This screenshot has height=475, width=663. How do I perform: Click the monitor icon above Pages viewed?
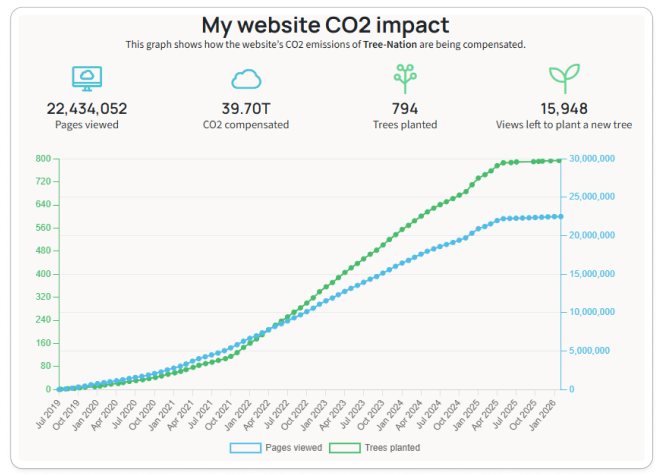click(87, 79)
